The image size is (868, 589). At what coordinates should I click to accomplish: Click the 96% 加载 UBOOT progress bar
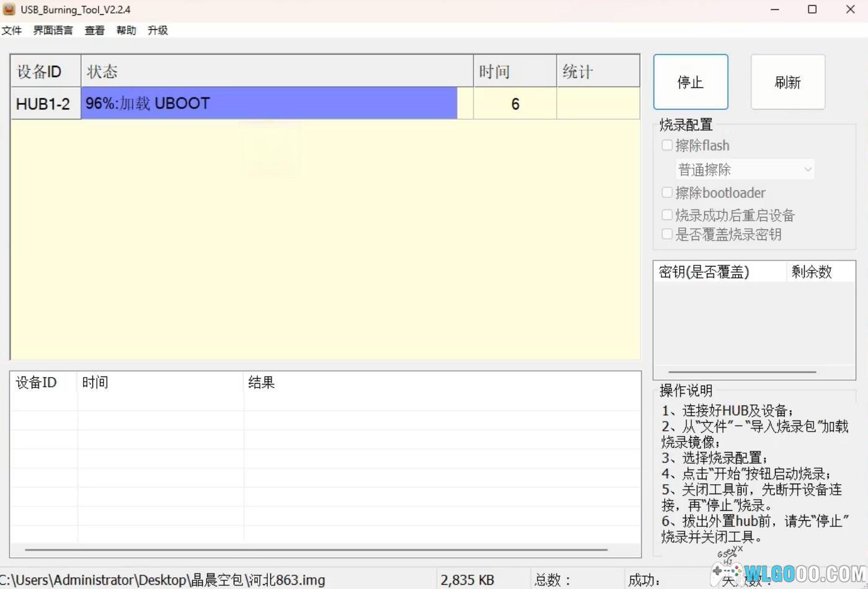tap(270, 103)
